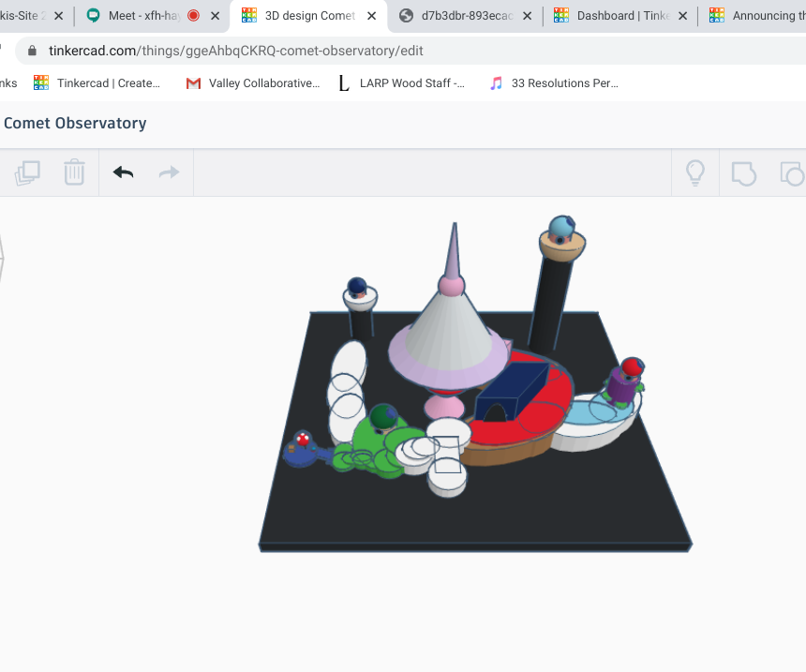Viewport: 806px width, 672px height.
Task: Select the 3D design Comet tab
Action: click(x=309, y=16)
